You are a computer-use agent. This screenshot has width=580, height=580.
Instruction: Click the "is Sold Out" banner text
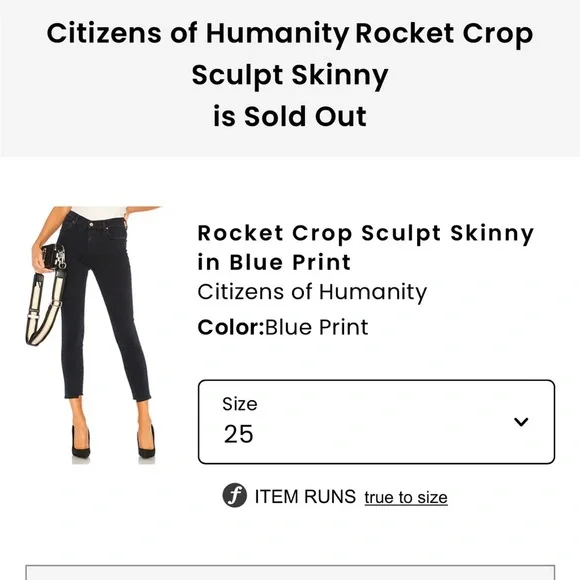click(290, 116)
